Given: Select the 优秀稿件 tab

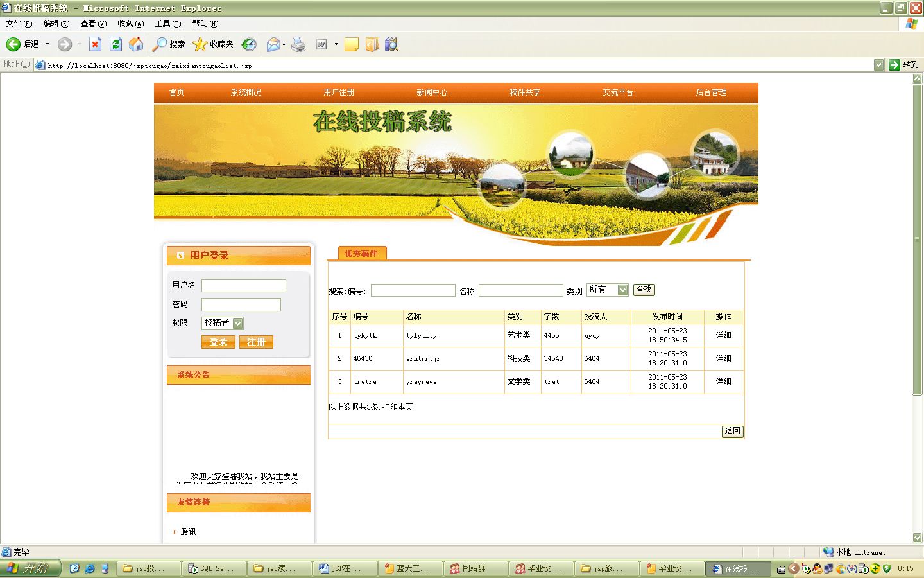Looking at the screenshot, I should [x=362, y=253].
